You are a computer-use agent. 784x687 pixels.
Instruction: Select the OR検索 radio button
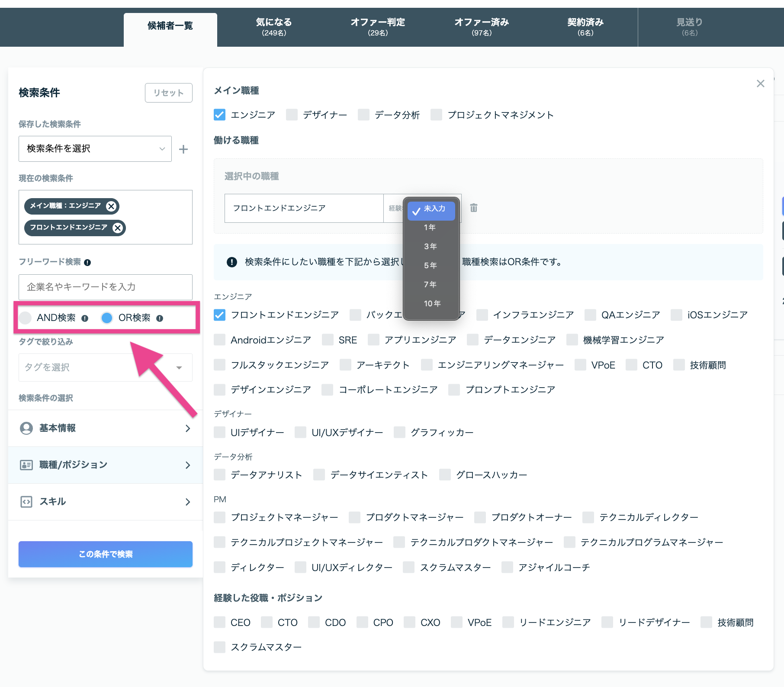coord(107,318)
